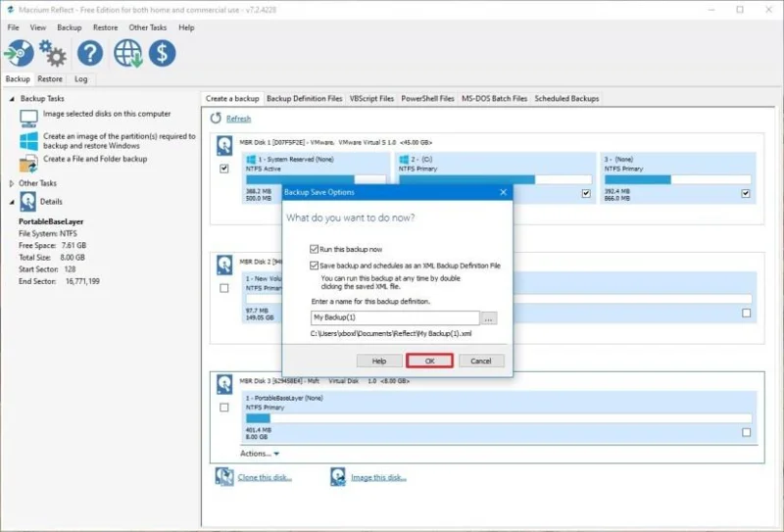
Task: Click the dollar sign purchase icon
Action: (x=163, y=53)
